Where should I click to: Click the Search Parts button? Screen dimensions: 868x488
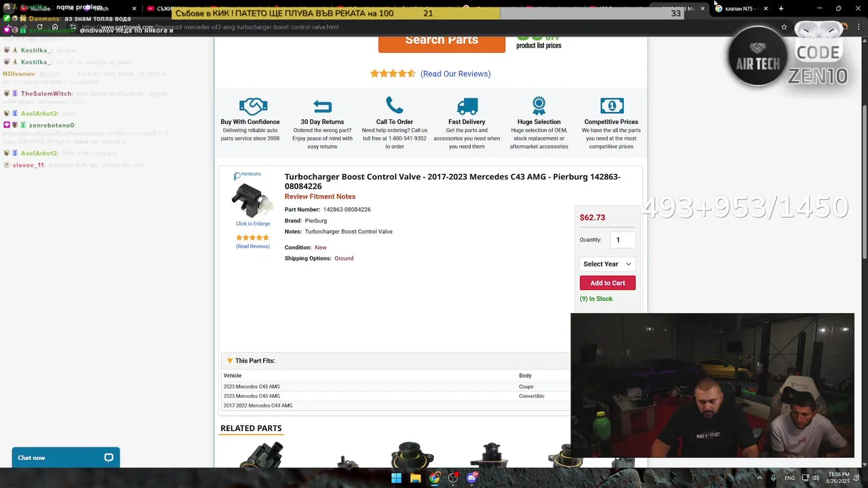(x=441, y=40)
